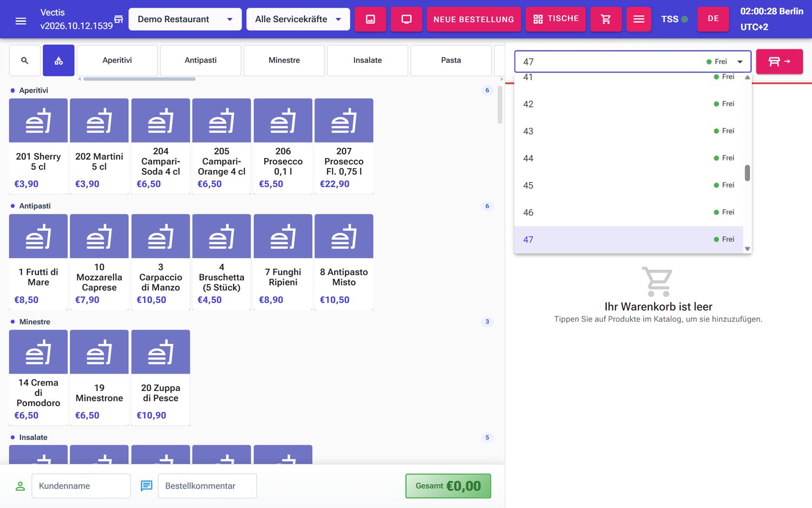
Task: Click the customer person icon
Action: (21, 486)
